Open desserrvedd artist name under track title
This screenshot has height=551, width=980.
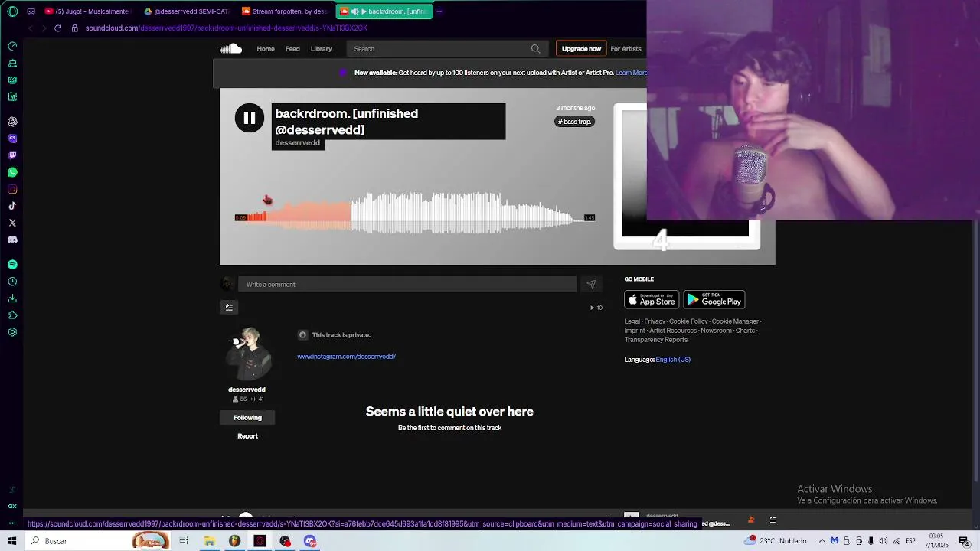(x=298, y=143)
